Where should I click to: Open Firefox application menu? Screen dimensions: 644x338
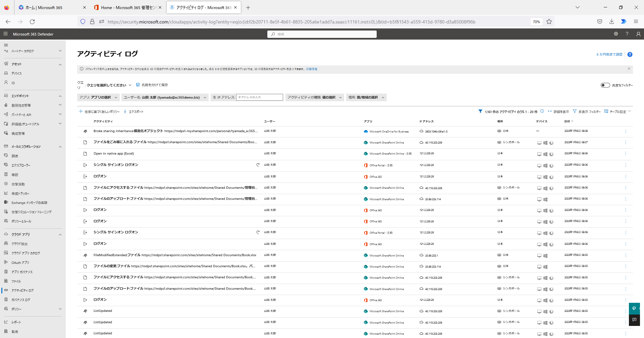(636, 22)
